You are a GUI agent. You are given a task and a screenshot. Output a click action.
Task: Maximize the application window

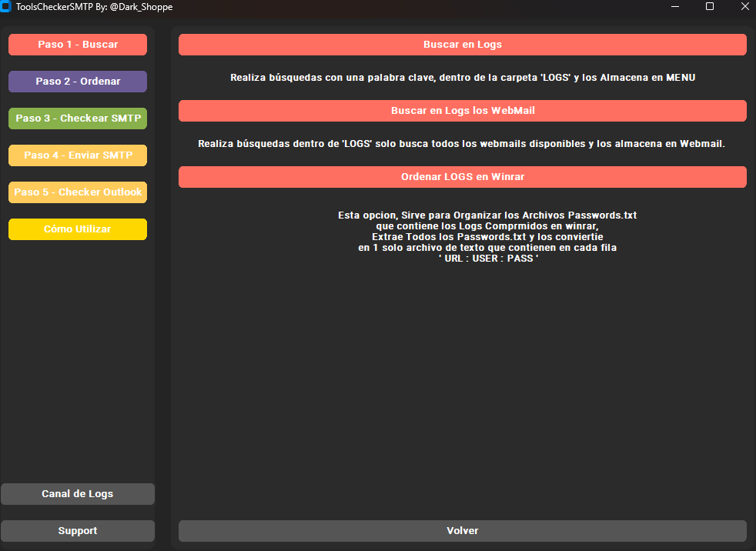(709, 7)
